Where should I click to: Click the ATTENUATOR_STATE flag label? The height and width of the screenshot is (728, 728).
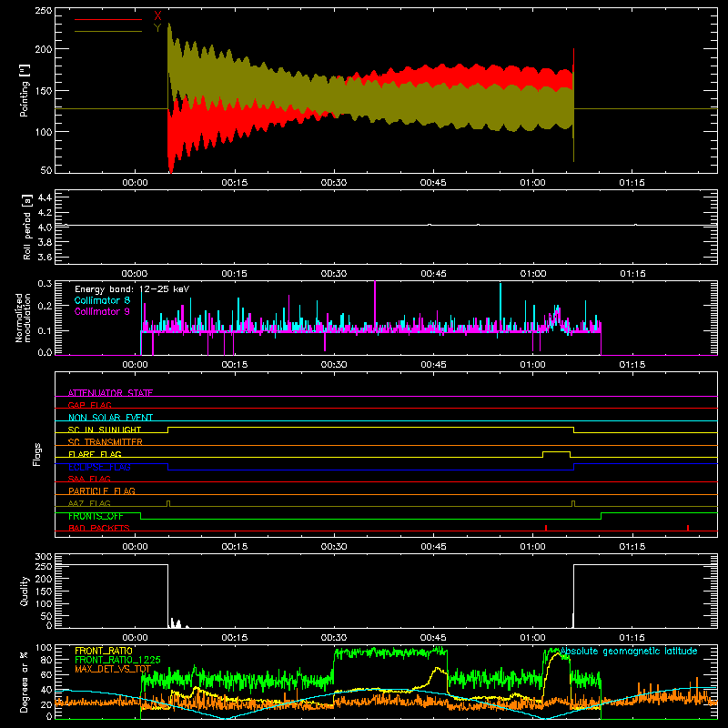click(x=110, y=393)
